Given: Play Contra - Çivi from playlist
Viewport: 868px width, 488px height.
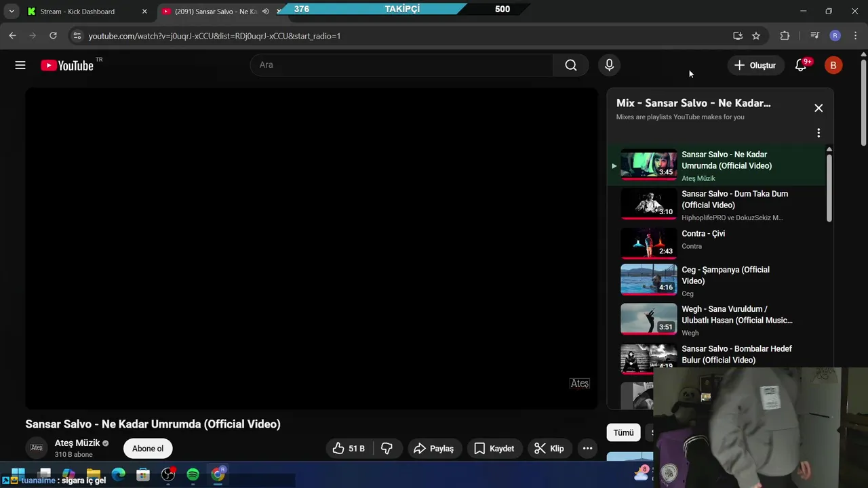Looking at the screenshot, I should point(716,243).
